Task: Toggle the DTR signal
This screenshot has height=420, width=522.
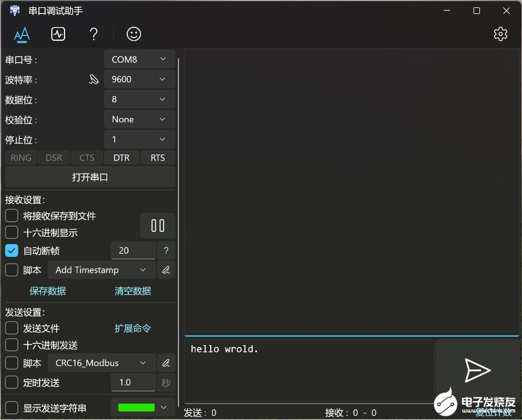Action: tap(121, 157)
